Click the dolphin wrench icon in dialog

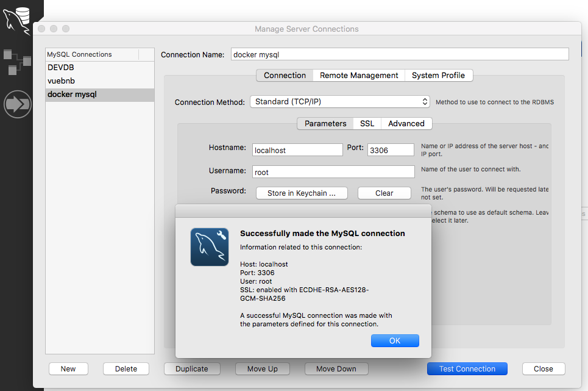point(210,247)
